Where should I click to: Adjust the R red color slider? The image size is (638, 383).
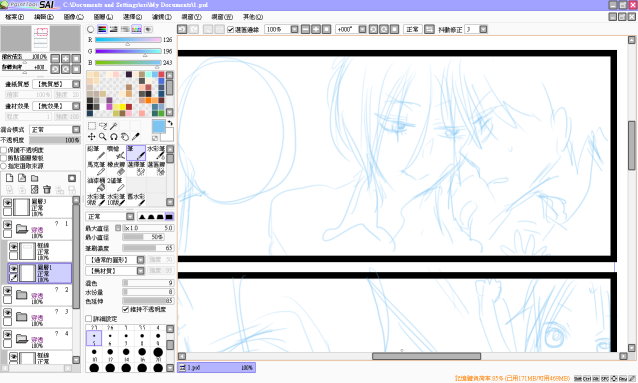pyautogui.click(x=128, y=40)
